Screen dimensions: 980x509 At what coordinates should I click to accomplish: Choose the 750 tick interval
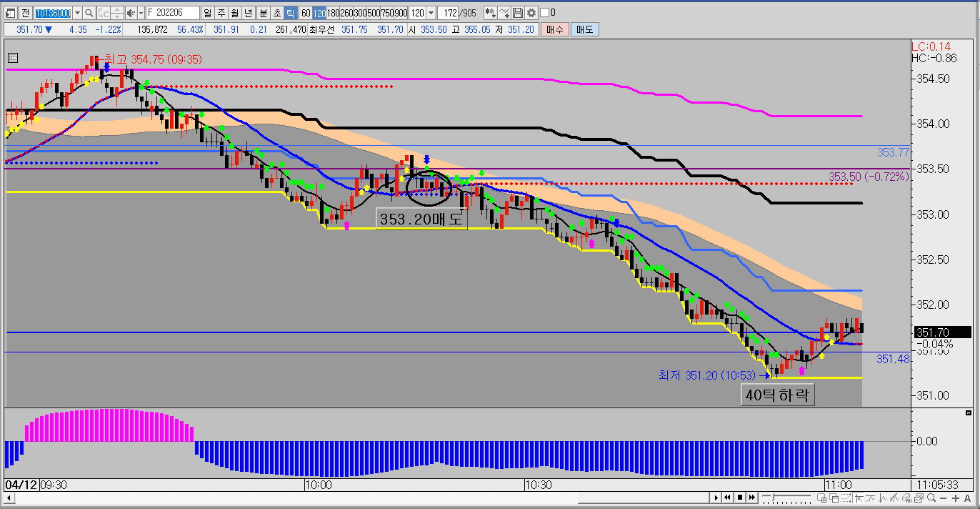click(387, 13)
